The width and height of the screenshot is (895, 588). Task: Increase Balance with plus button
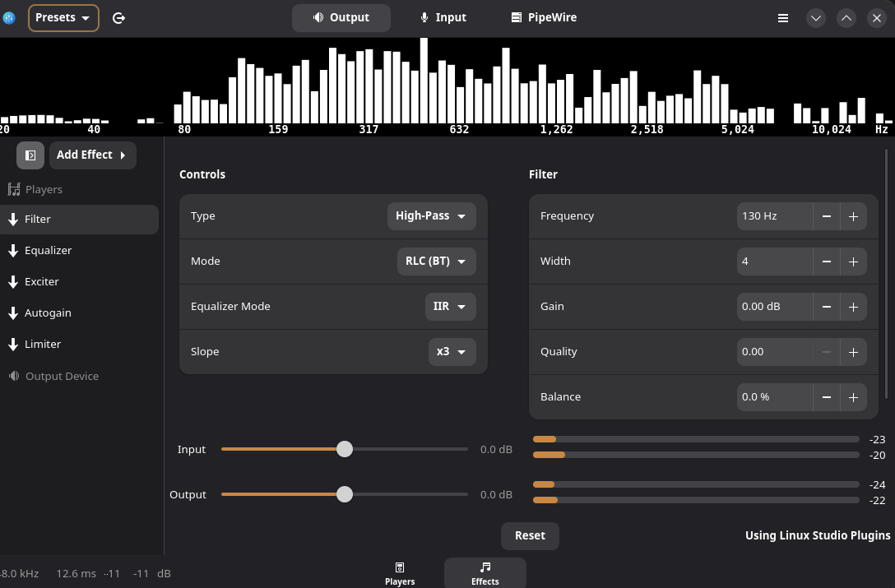tap(853, 396)
